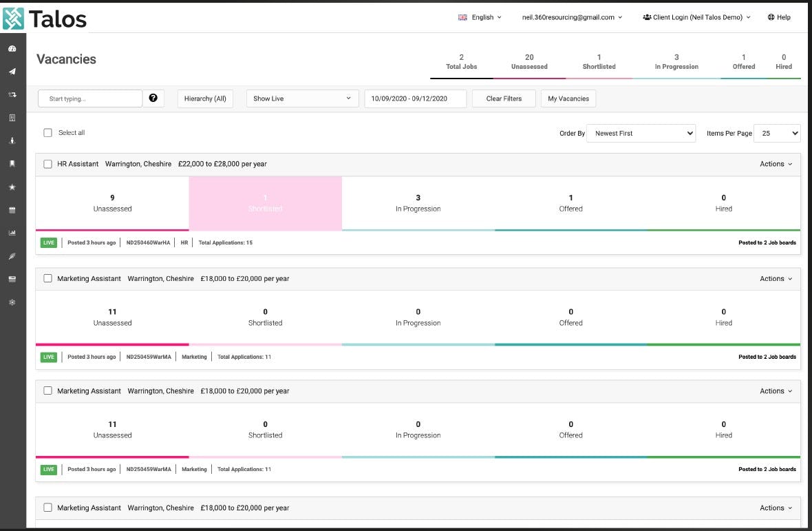Select the star favorites icon in sidebar
This screenshot has height=531, width=812.
(12, 187)
